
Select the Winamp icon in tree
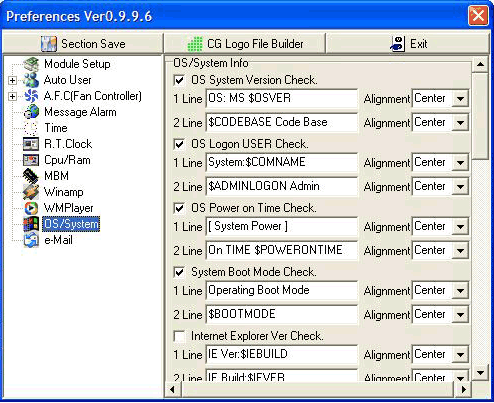[x=31, y=192]
